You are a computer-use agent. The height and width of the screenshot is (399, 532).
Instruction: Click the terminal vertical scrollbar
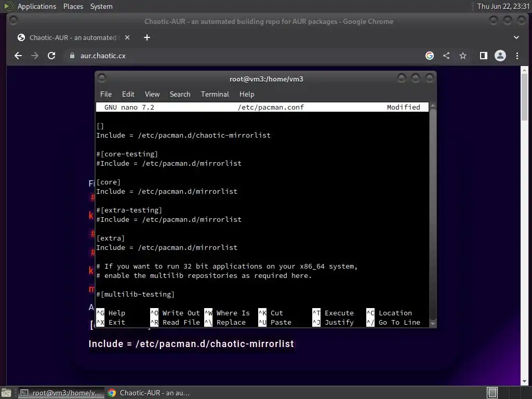[x=433, y=214]
